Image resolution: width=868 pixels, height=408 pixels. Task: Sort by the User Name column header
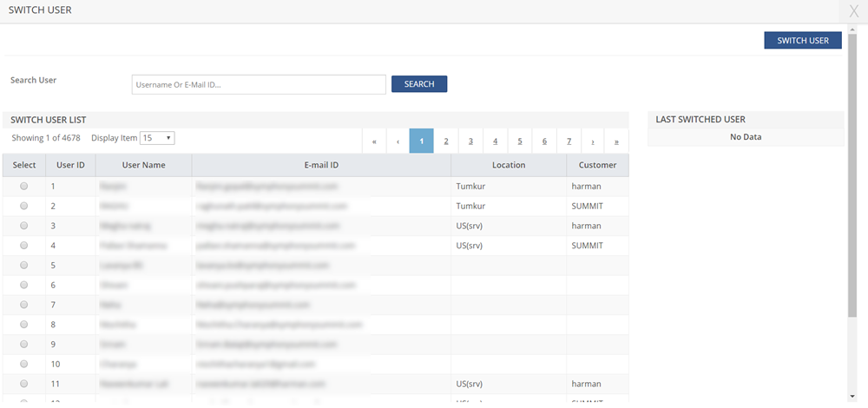click(143, 165)
